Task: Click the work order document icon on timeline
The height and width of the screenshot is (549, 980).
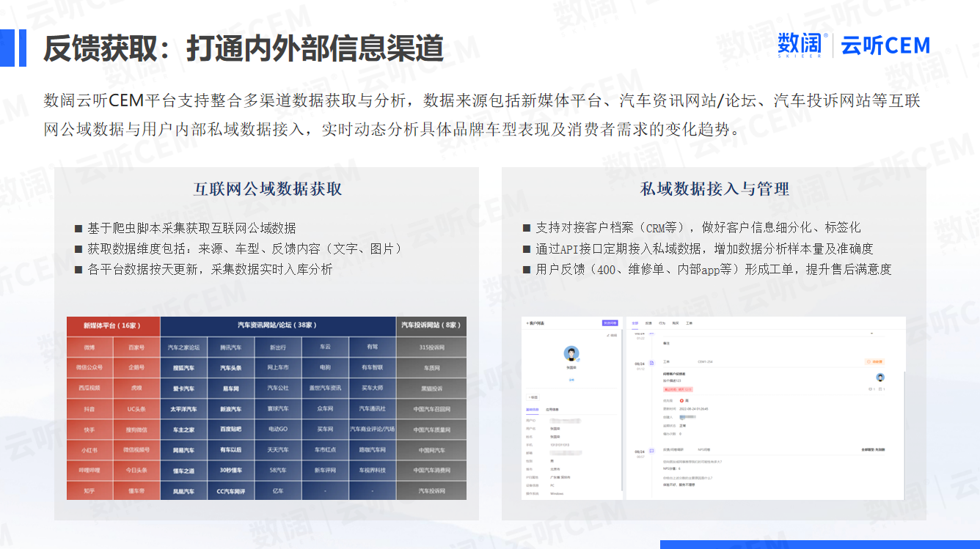Action: (x=652, y=363)
